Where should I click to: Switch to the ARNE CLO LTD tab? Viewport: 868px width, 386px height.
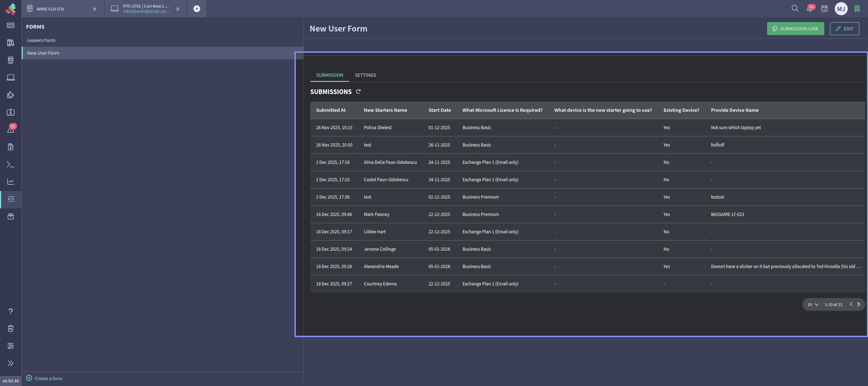(63, 9)
